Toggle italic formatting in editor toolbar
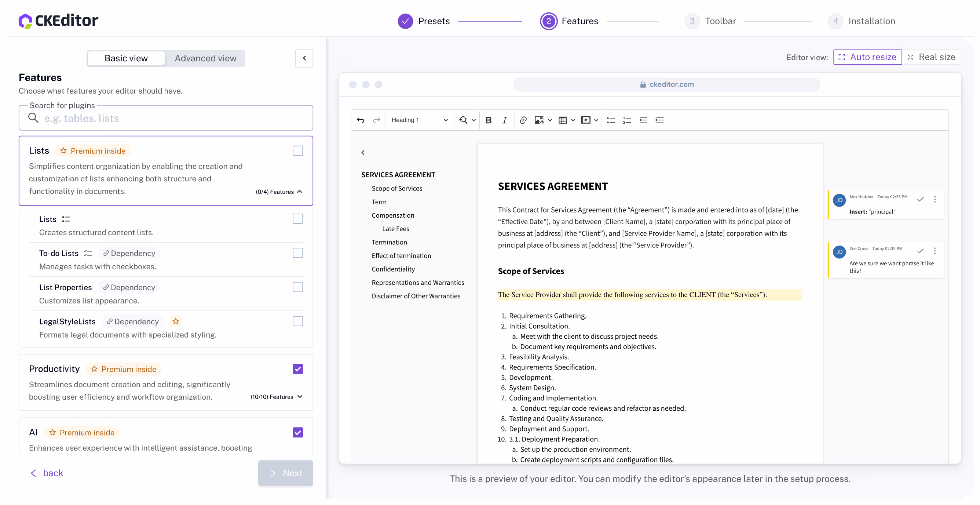This screenshot has height=505, width=980. click(x=504, y=120)
